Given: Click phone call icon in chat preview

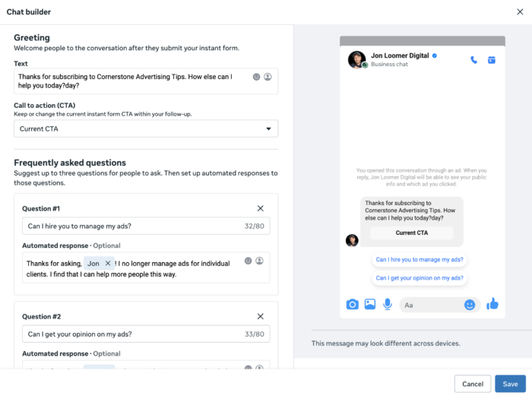Looking at the screenshot, I should point(473,60).
